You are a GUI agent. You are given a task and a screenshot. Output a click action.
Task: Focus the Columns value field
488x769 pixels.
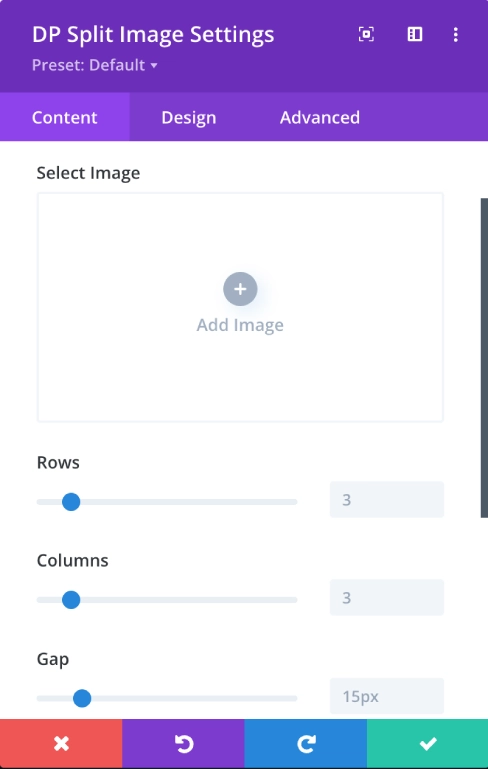coord(387,597)
